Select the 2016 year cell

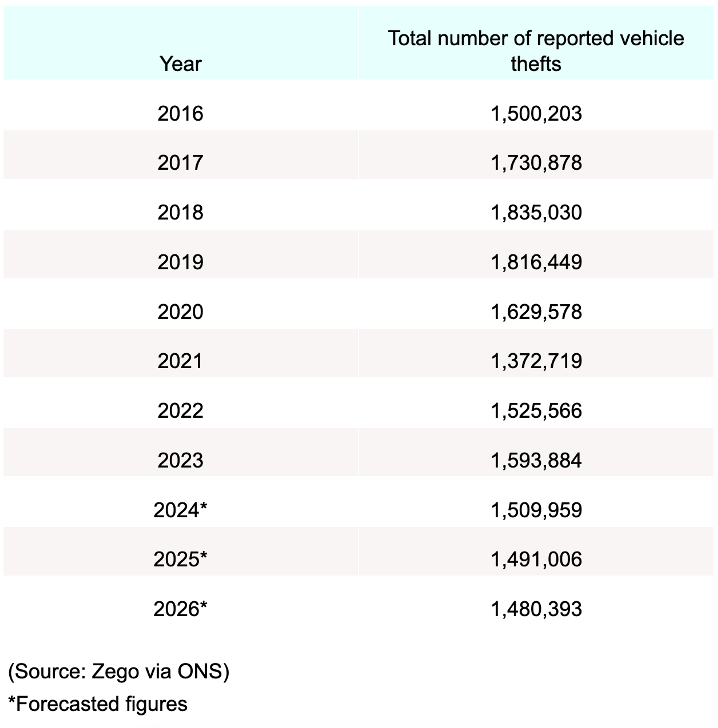180,113
